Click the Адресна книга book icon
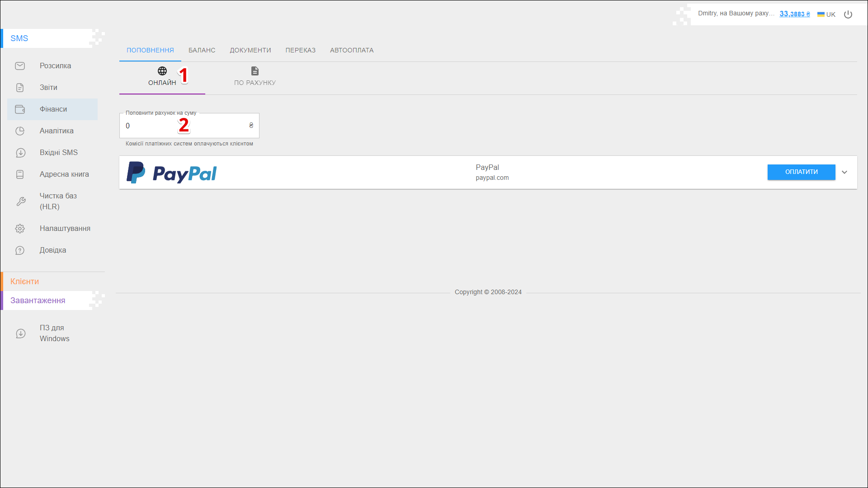868x488 pixels. click(x=20, y=174)
